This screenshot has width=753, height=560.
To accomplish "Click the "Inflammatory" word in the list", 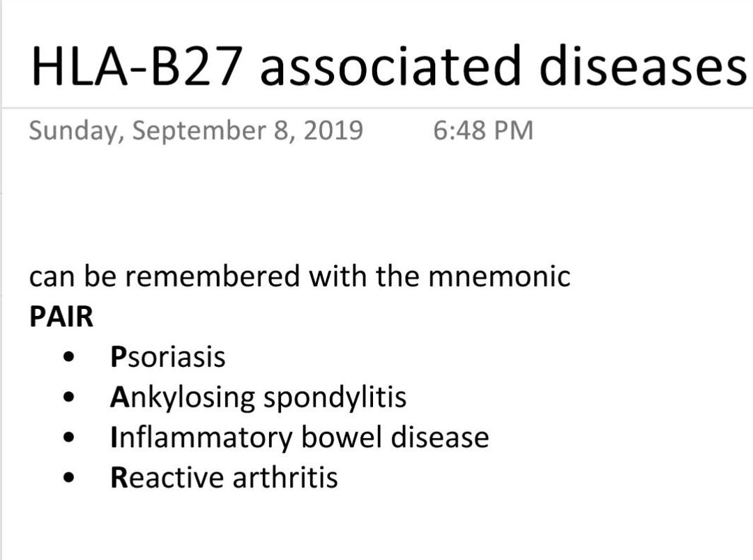I will (201, 438).
